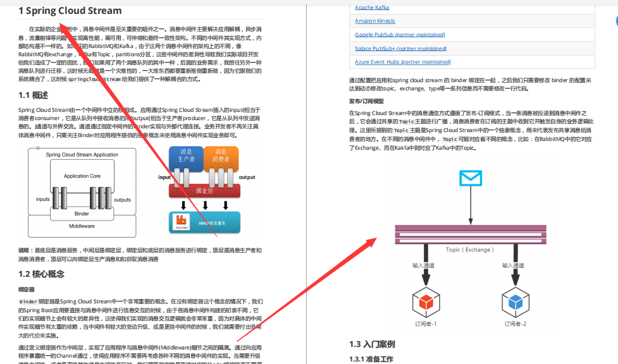Click the purple topic exchange bar
The width and height of the screenshot is (618, 364).
(x=471, y=235)
